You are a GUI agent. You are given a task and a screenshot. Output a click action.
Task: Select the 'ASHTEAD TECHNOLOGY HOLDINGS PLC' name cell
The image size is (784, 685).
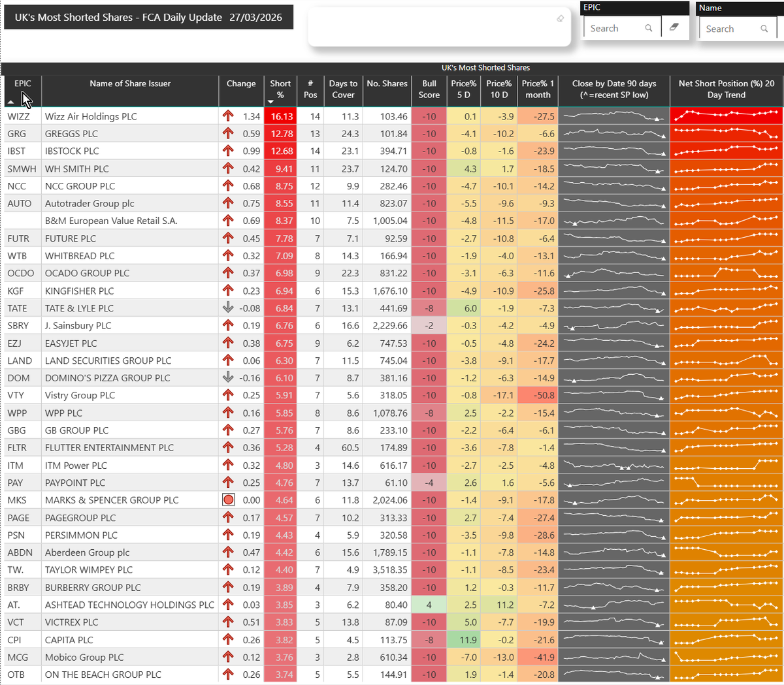click(129, 605)
